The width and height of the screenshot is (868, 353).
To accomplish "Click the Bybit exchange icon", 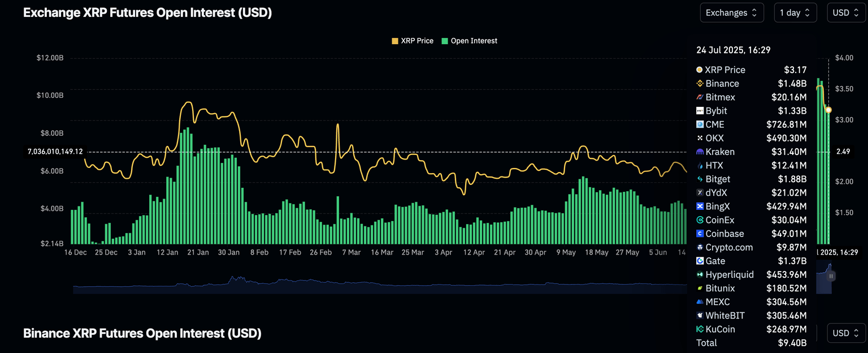I will (700, 111).
